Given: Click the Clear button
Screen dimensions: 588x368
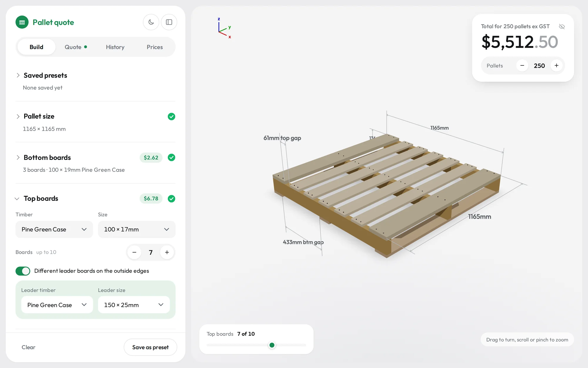Looking at the screenshot, I should pos(29,347).
